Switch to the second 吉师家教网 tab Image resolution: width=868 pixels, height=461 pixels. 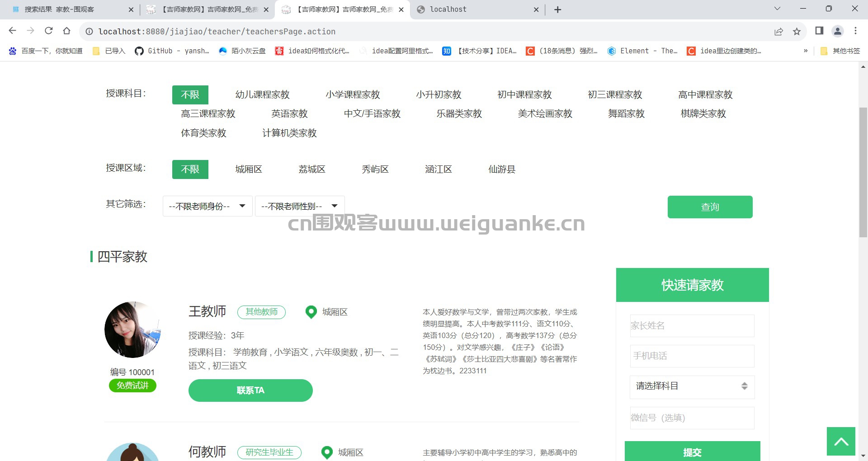click(x=342, y=9)
